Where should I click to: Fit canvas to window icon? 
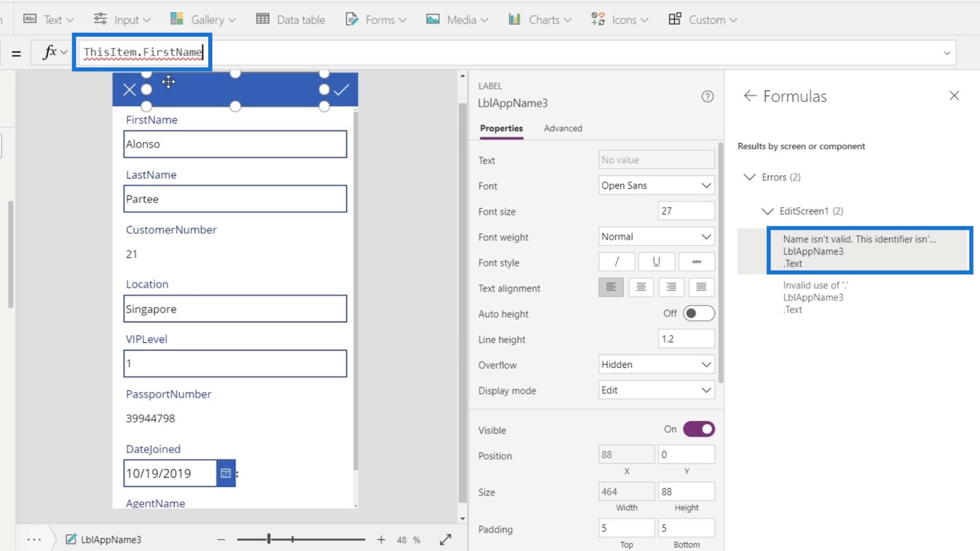446,540
